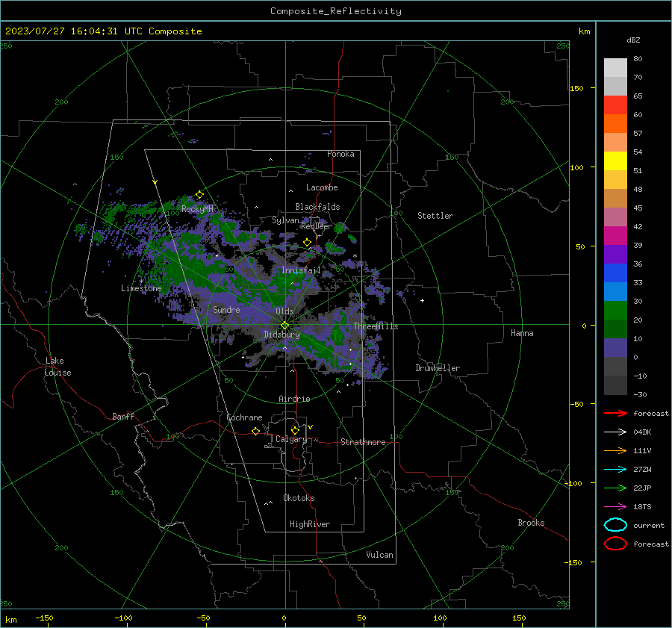Pick the bright green 20-30 dBZ swatch
Viewport: 672px width, 628px height.
click(615, 311)
